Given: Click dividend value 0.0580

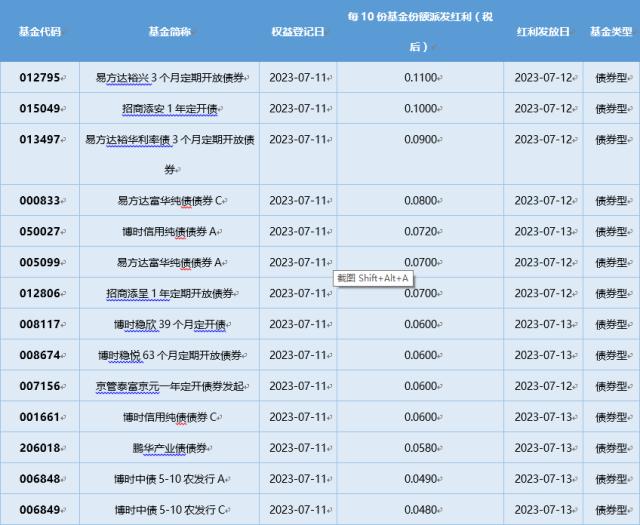Looking at the screenshot, I should tap(420, 448).
